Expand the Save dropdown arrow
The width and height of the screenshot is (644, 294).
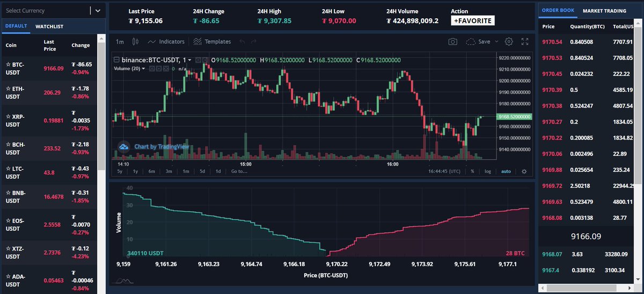click(x=496, y=41)
